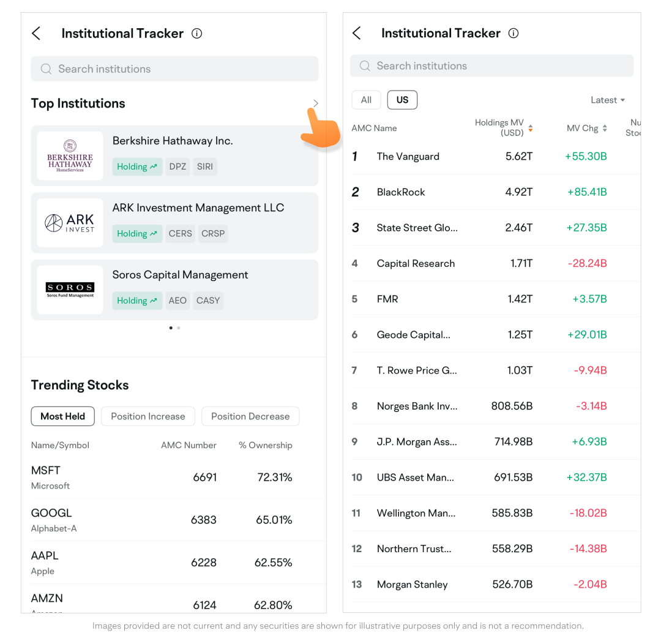Open The Vanguard row
Screen dimensions: 661x644
click(496, 157)
